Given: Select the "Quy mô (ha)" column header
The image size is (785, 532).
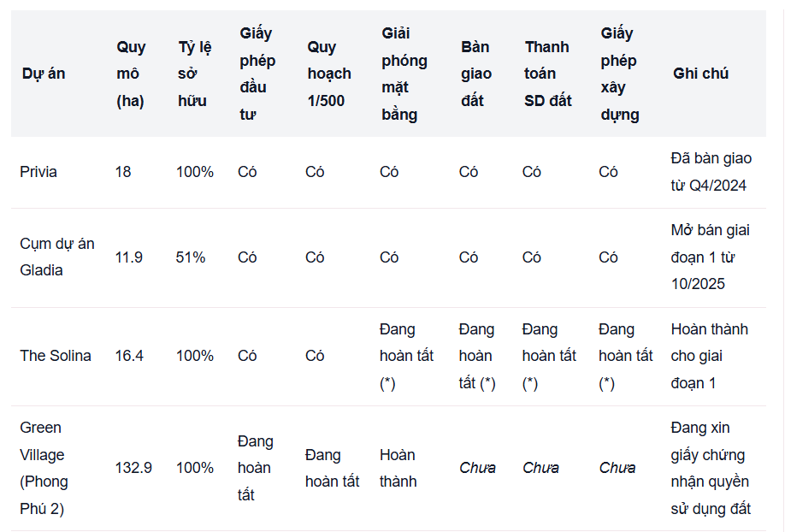Looking at the screenshot, I should point(131,74).
